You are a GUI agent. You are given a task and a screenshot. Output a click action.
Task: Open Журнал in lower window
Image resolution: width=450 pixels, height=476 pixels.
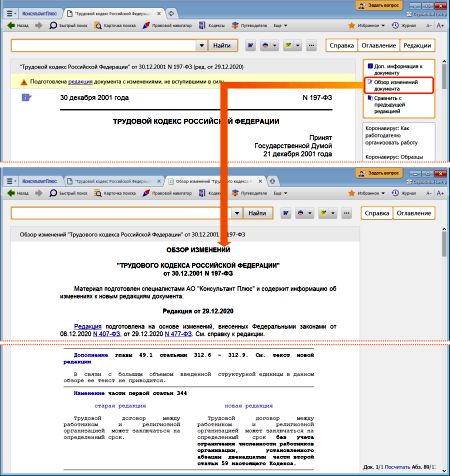point(404,193)
